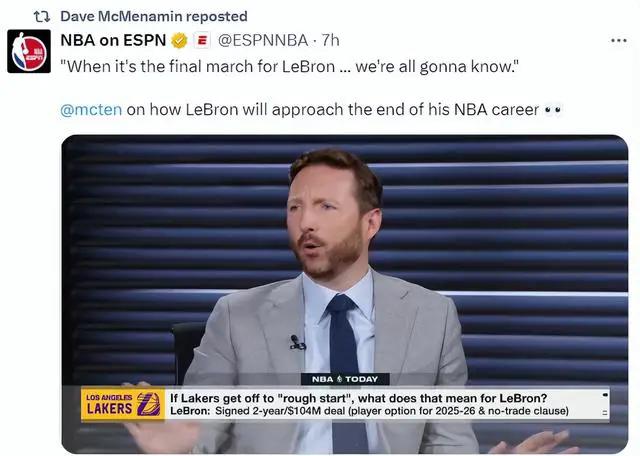Click the NBA on ESPN display name
Viewport: 640px width, 456px height.
(x=113, y=40)
